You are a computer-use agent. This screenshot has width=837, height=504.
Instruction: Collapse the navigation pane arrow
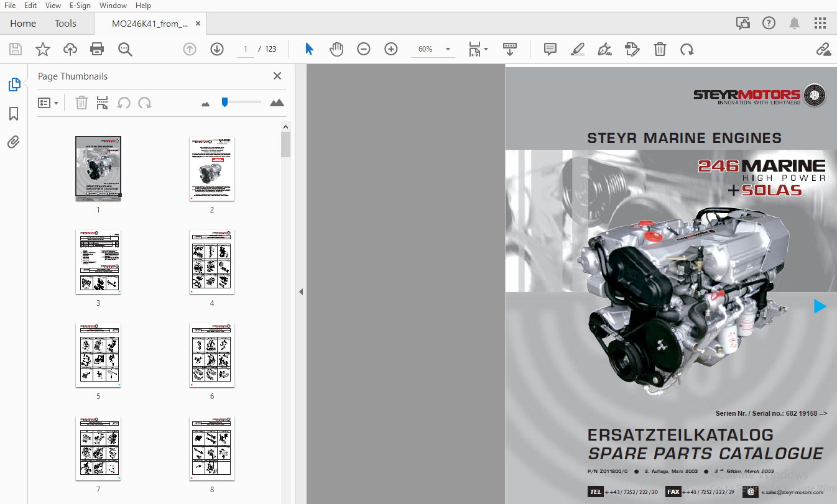(301, 291)
